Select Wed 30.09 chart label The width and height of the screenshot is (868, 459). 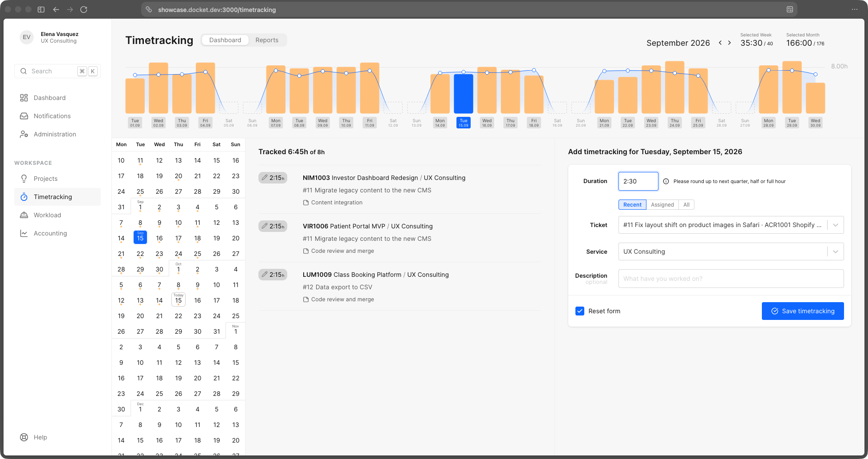(816, 123)
